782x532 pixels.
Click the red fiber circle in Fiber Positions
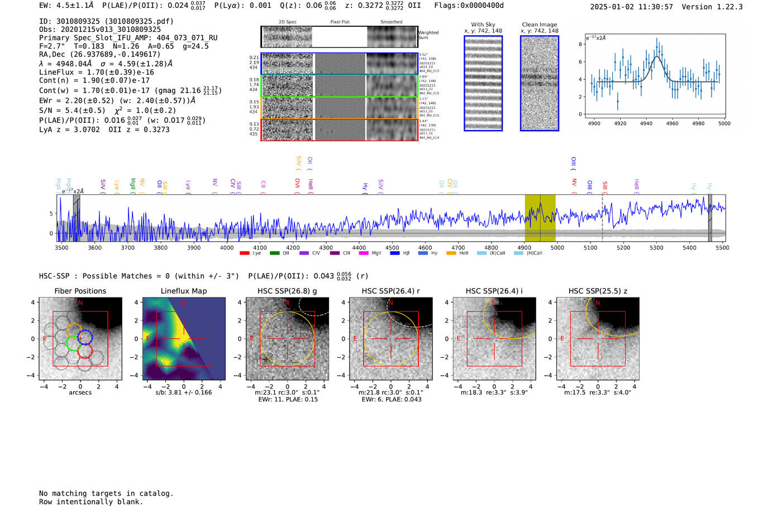pos(85,351)
